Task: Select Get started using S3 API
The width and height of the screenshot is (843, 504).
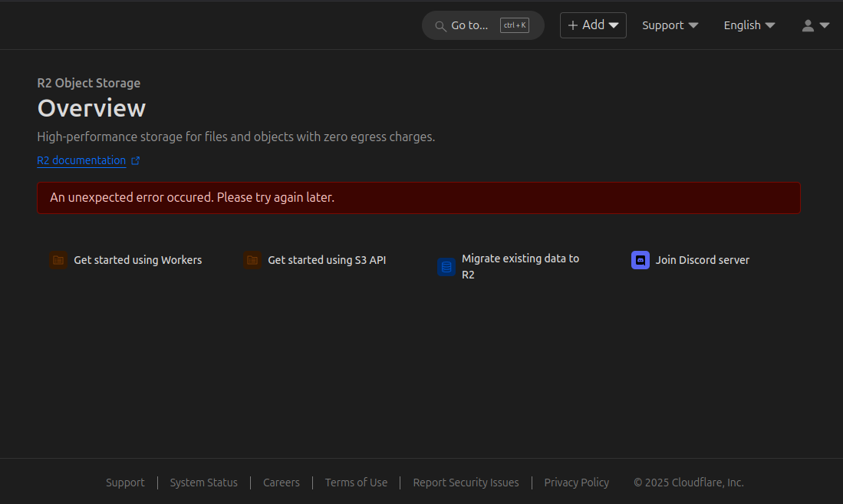Action: pyautogui.click(x=327, y=260)
